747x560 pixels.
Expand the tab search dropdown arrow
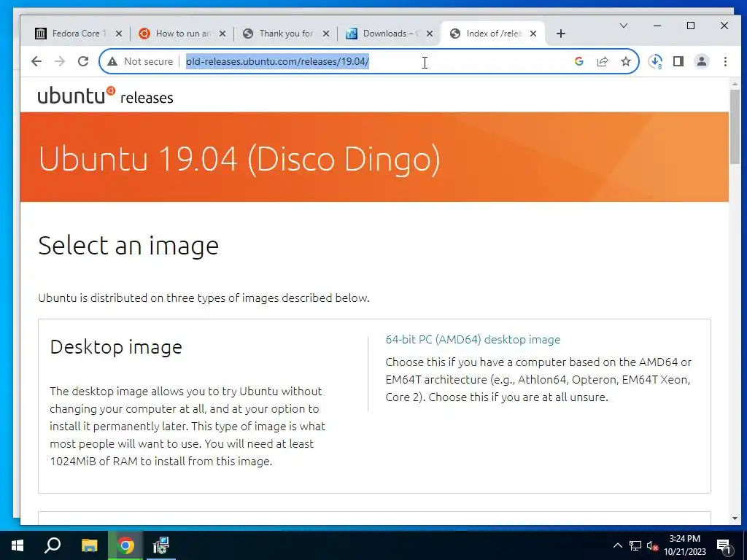pyautogui.click(x=624, y=26)
